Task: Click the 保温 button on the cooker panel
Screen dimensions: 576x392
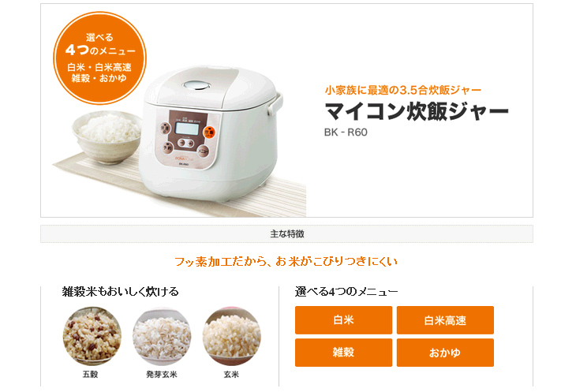Action: tap(165, 128)
